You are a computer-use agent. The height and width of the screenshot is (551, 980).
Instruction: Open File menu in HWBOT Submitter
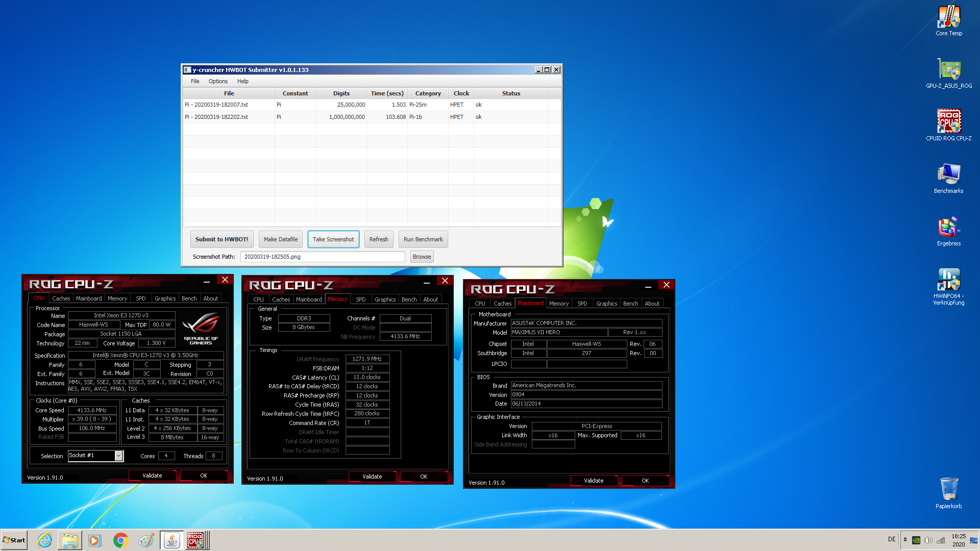(x=195, y=81)
